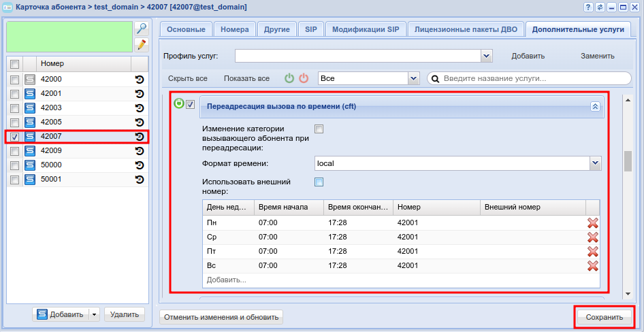The width and height of the screenshot is (644, 332).
Task: Delete the Пн forwarding row with red X
Action: coord(592,222)
